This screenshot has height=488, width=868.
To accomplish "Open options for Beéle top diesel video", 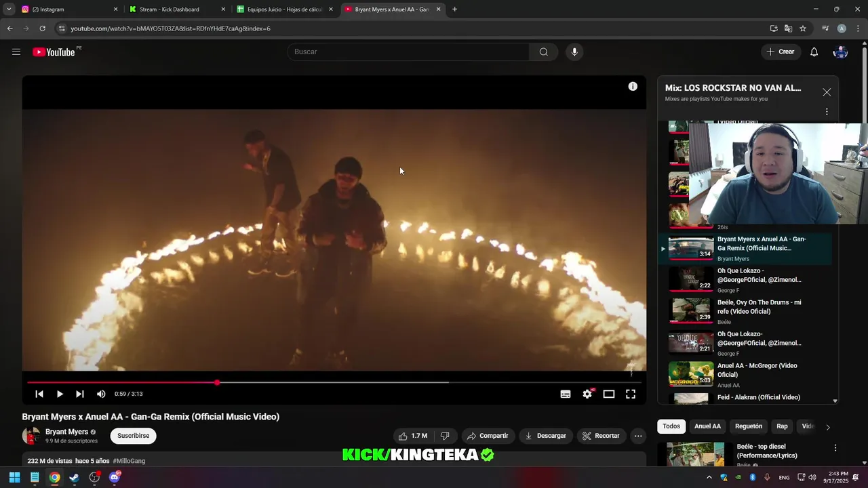I will [x=835, y=448].
